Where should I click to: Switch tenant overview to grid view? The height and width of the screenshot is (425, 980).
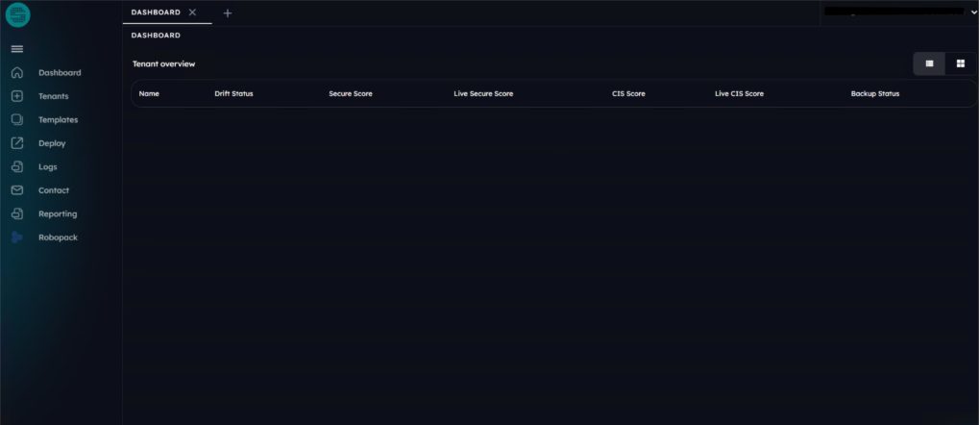(x=960, y=63)
